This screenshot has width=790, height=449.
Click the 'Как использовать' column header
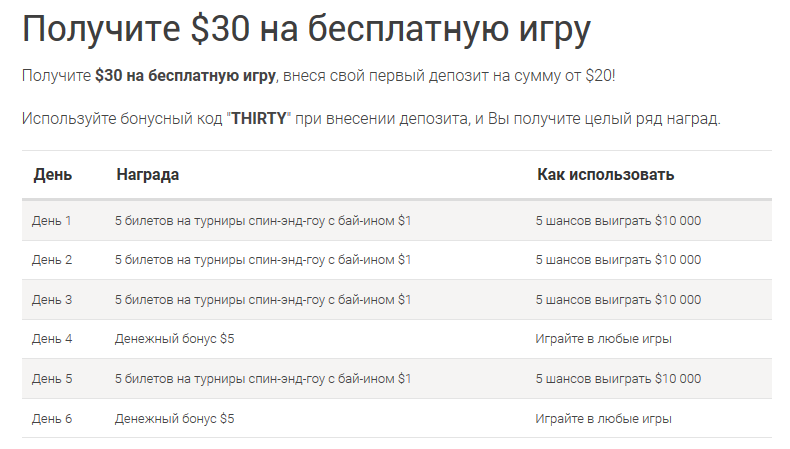click(x=606, y=174)
